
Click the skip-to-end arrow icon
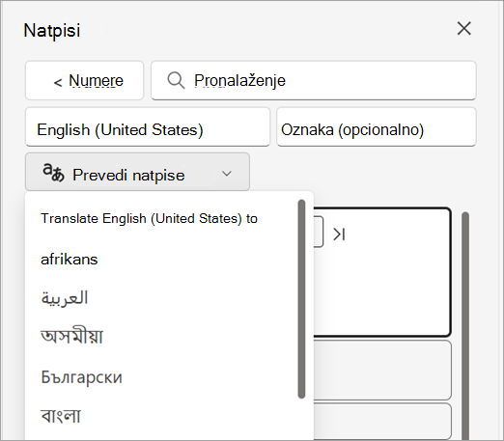(339, 234)
